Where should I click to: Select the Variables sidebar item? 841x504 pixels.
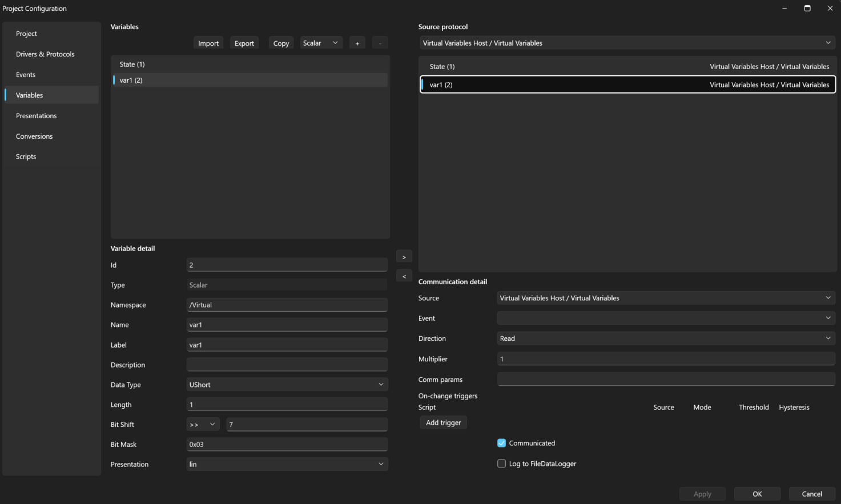pos(51,95)
